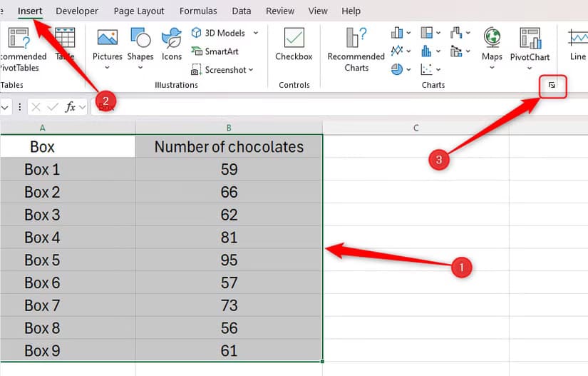Select column B header
This screenshot has height=376, width=588.
coord(229,128)
